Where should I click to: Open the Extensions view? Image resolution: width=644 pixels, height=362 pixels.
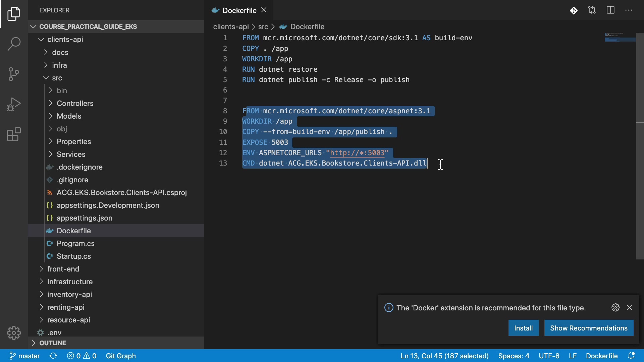point(14,134)
